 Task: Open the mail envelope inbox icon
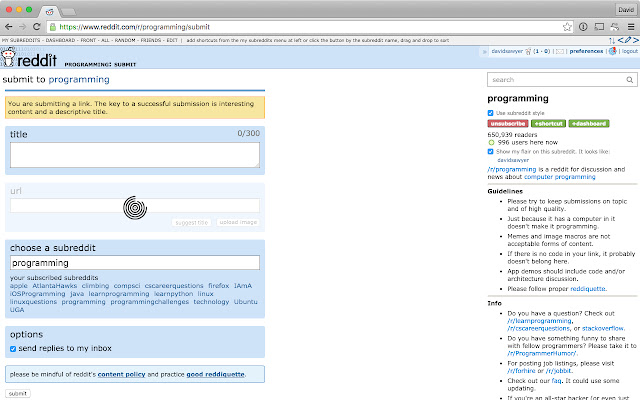pyautogui.click(x=560, y=51)
